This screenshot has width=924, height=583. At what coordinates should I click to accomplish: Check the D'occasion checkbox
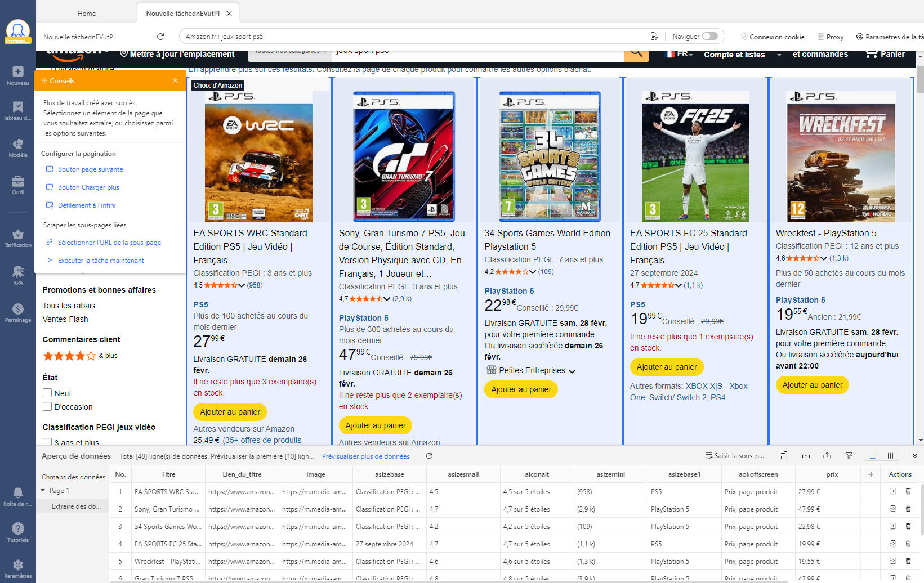(x=48, y=406)
